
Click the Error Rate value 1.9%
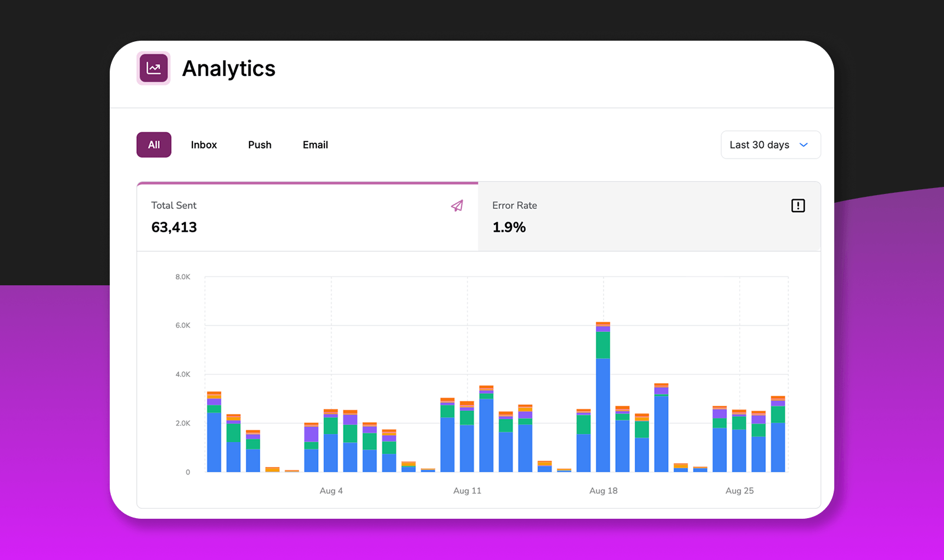509,227
